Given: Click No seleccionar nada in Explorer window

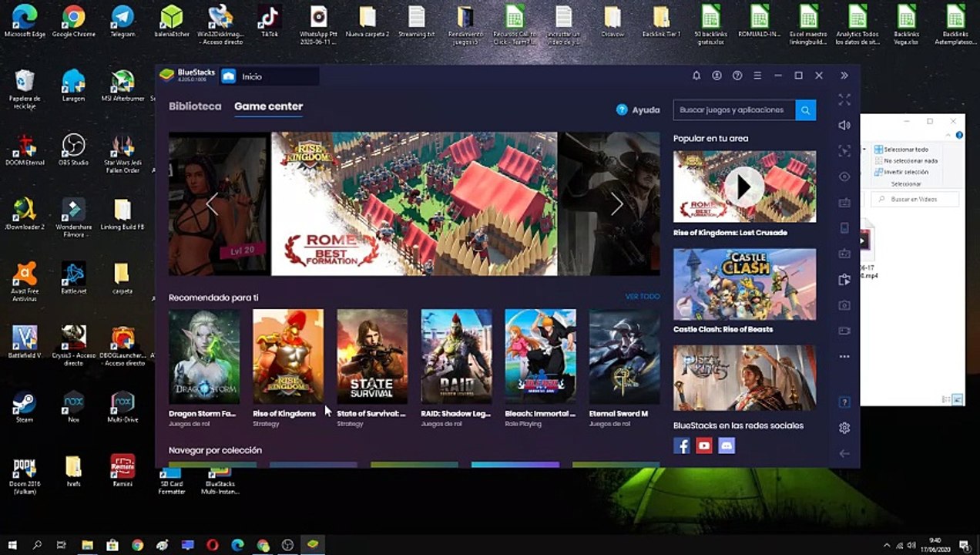Looking at the screenshot, I should [x=905, y=160].
